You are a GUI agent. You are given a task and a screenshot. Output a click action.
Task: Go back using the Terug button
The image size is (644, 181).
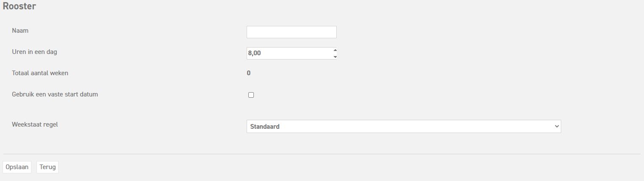click(48, 167)
